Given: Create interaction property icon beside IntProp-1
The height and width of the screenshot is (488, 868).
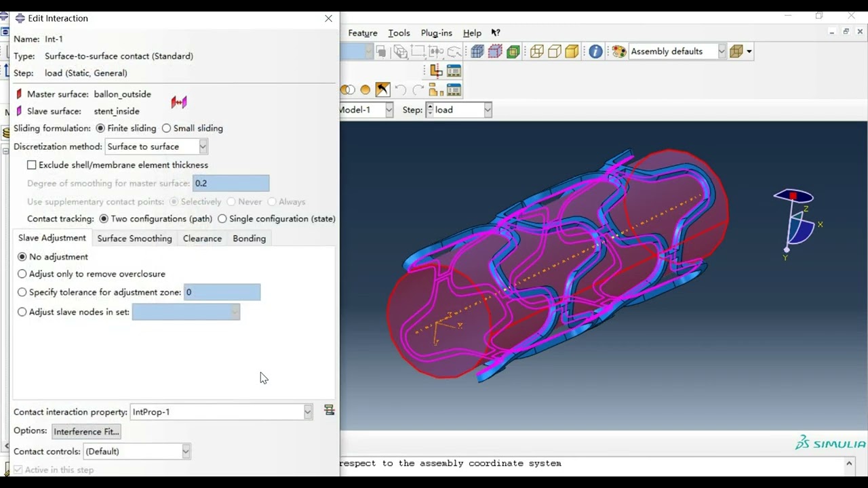Looking at the screenshot, I should pyautogui.click(x=330, y=411).
